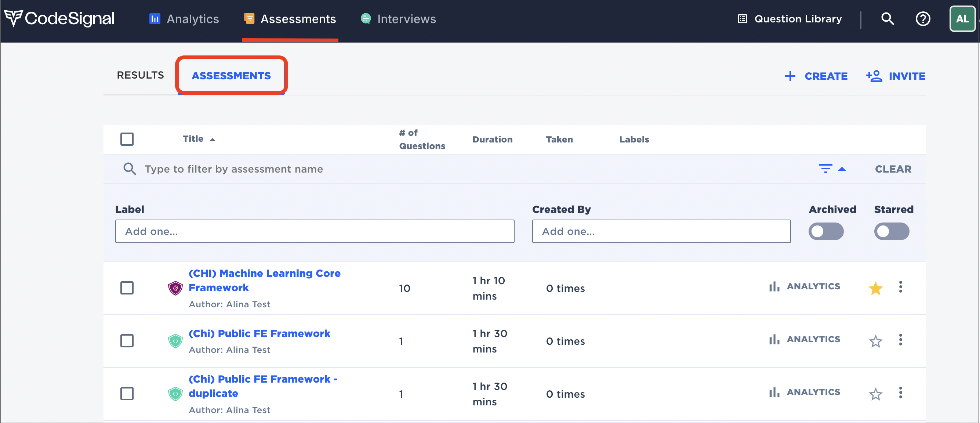Go to Interviews in the top navigation

398,19
